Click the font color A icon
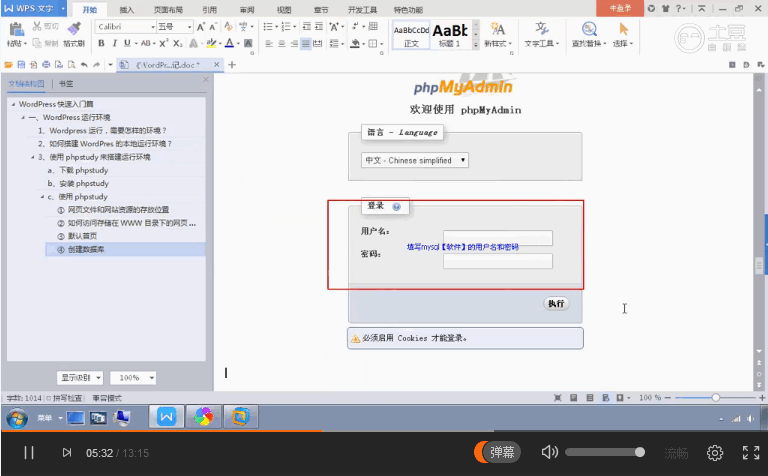This screenshot has width=768, height=476. [229, 44]
